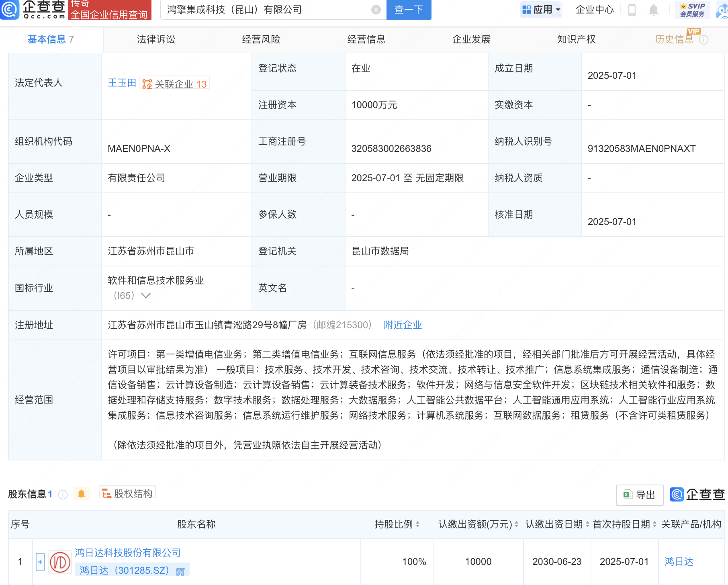
Task: Click 昆山市数据局 registration authority
Action: pyautogui.click(x=380, y=251)
